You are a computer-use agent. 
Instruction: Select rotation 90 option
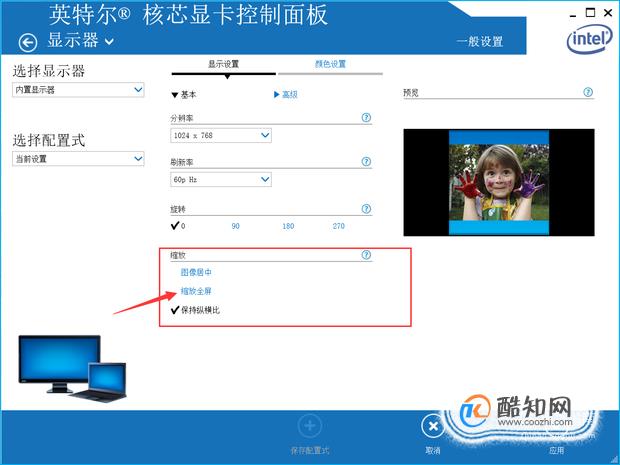235,226
